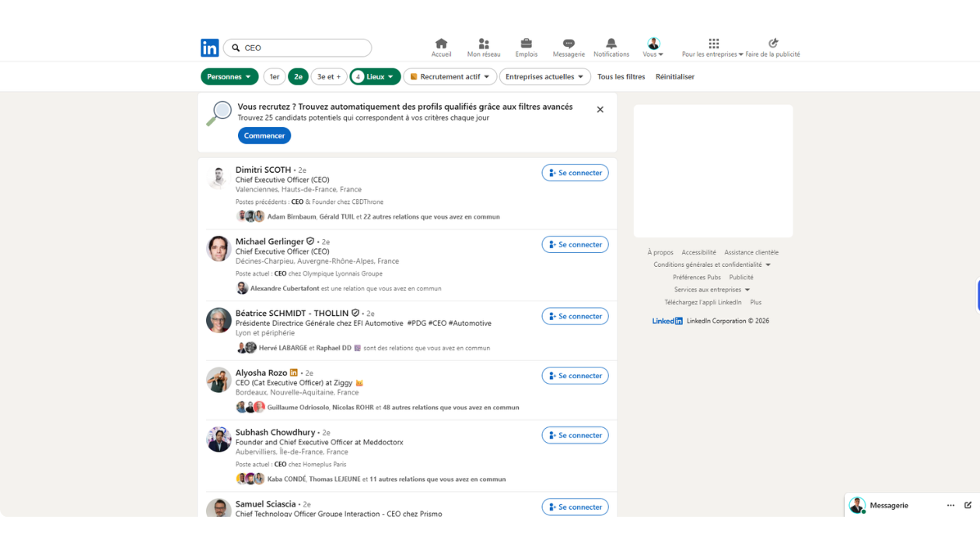The image size is (980, 551).
Task: Open messaging options three-dots icon
Action: pyautogui.click(x=950, y=505)
